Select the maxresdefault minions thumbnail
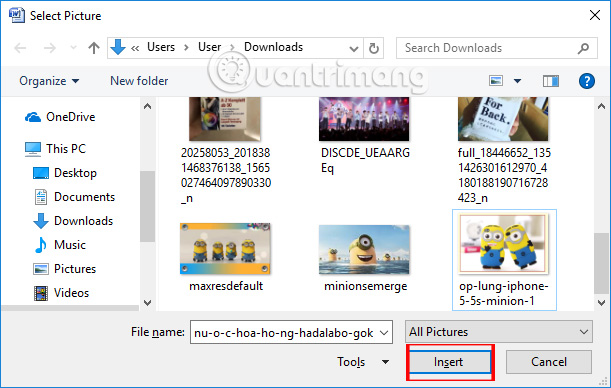The height and width of the screenshot is (388, 611). [225, 249]
